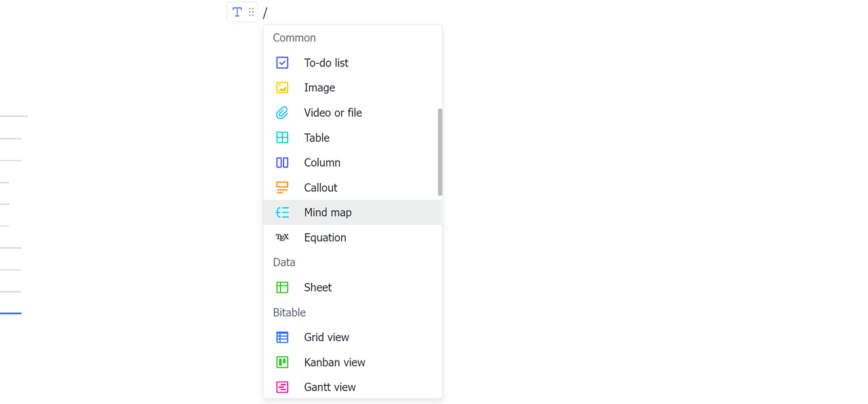Screen dimensions: 868x404
Task: Pick the Equation option text
Action: click(325, 238)
